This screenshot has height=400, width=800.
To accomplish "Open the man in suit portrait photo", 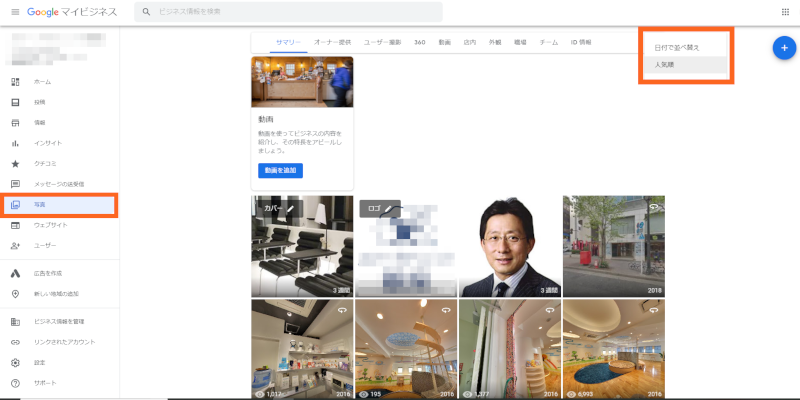I will point(508,246).
